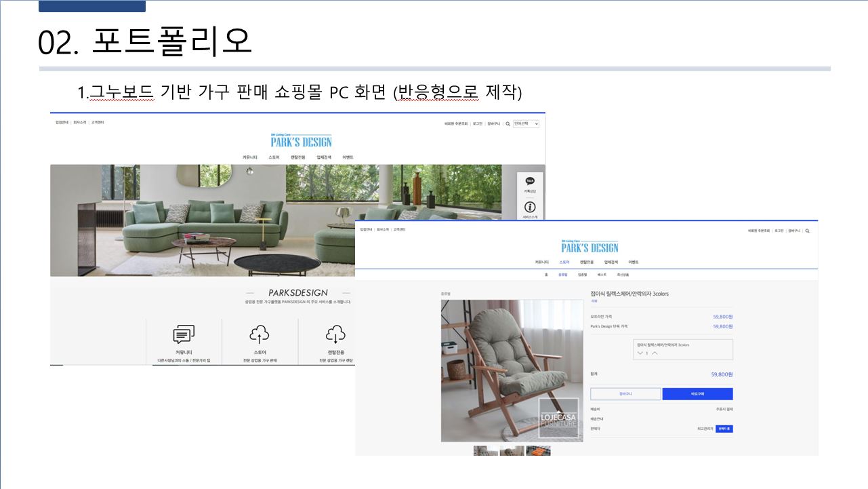Click 로그인 link in main page header
Image resolution: width=868 pixels, height=489 pixels.
pyautogui.click(x=477, y=124)
